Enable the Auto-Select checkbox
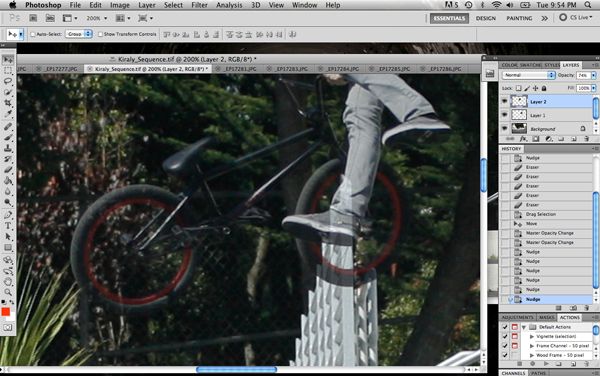 33,34
